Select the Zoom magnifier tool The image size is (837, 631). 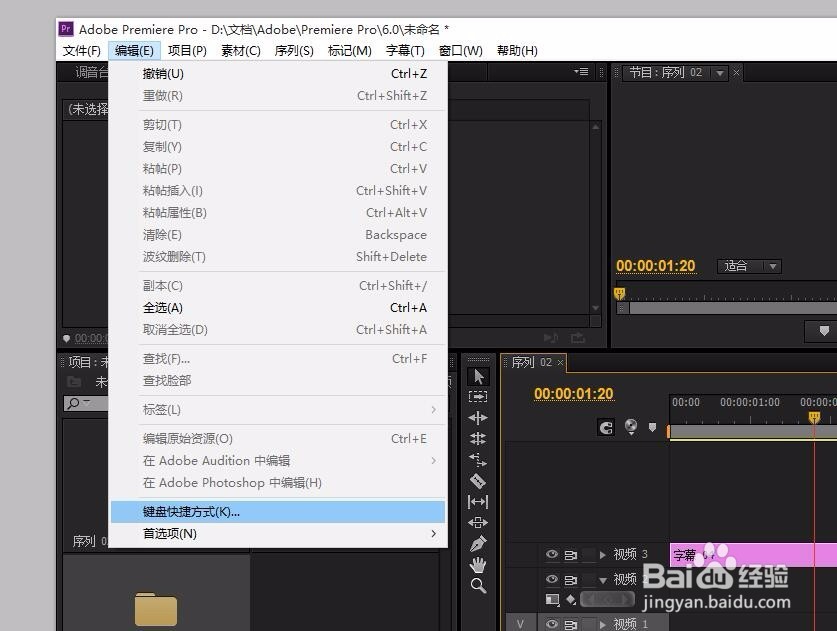pyautogui.click(x=478, y=586)
